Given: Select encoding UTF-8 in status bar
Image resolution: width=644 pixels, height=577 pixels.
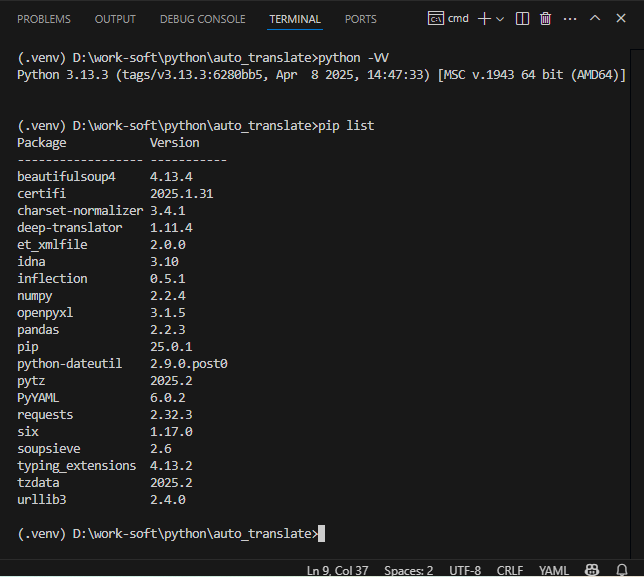Looking at the screenshot, I should [x=465, y=570].
